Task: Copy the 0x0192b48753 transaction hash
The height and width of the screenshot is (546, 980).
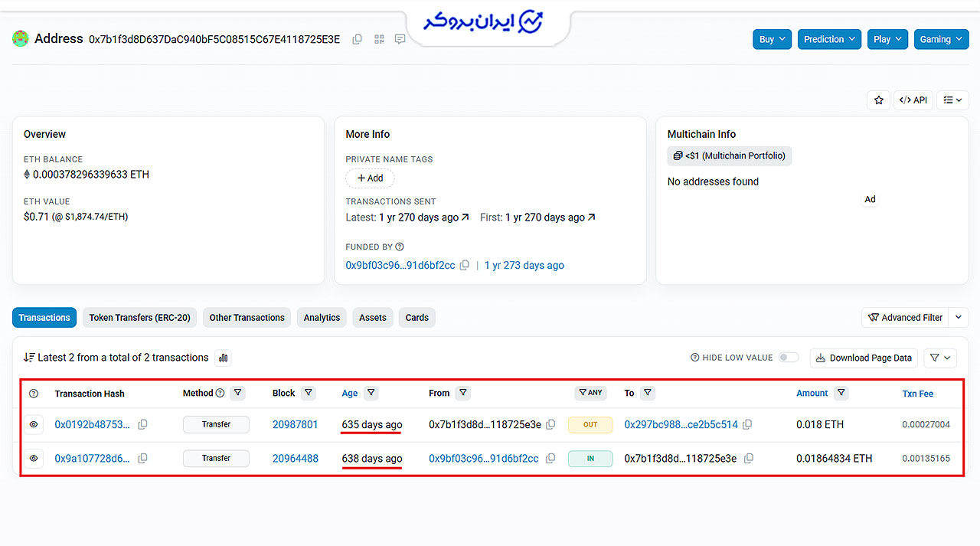Action: pos(142,424)
